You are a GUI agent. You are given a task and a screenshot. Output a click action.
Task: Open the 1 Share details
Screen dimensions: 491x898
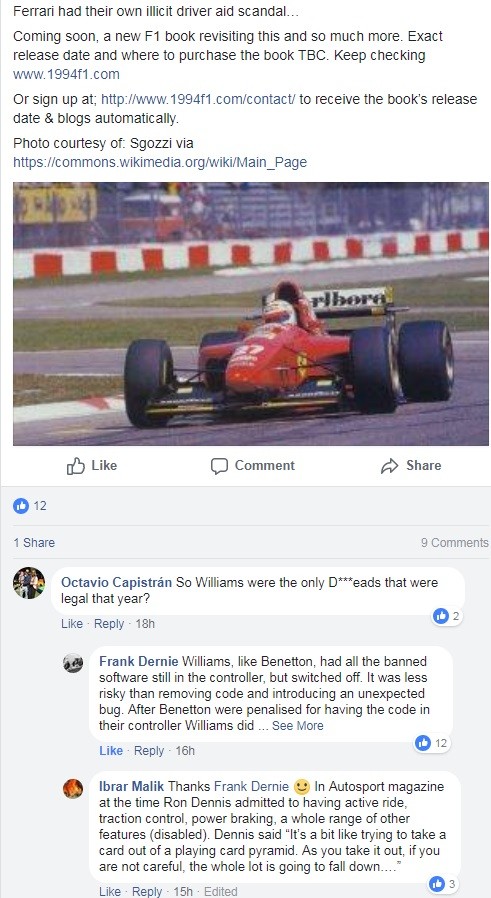[34, 542]
